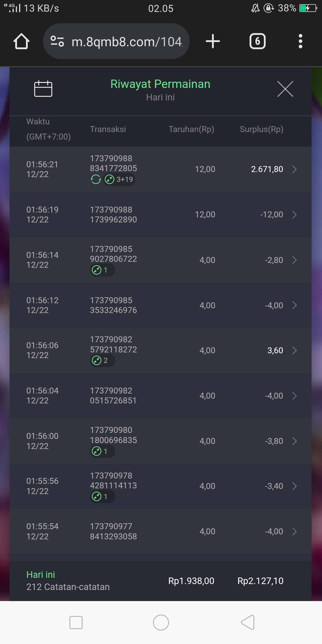Open the browser three-dot menu
Viewport: 322px width, 644px height.
point(300,41)
